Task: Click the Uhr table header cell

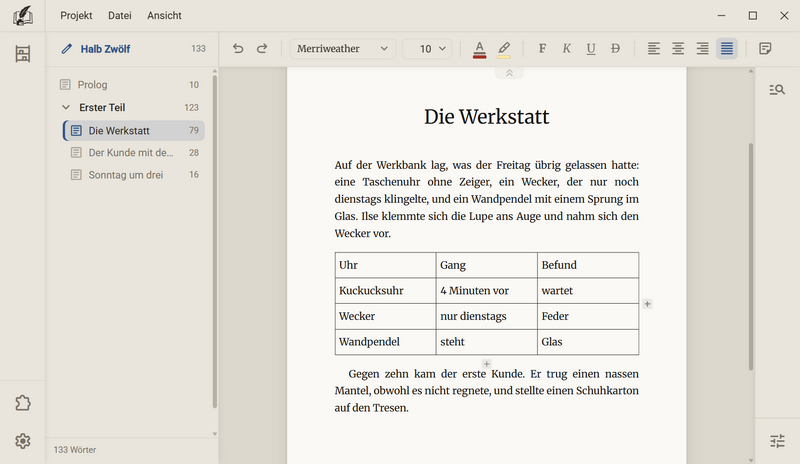Action: pos(385,265)
